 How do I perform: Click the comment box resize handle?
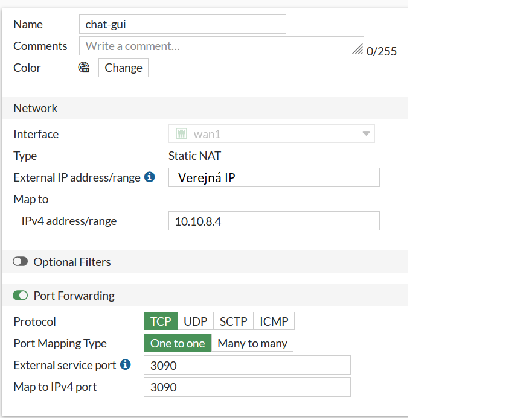tap(357, 49)
